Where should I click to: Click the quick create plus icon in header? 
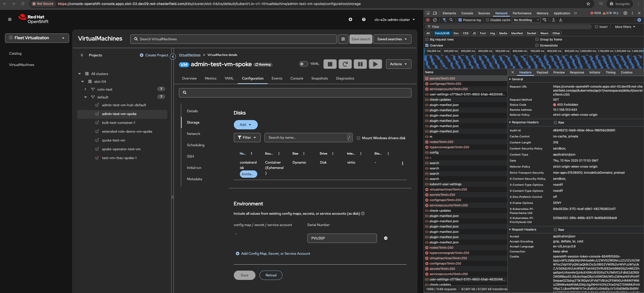(x=350, y=19)
